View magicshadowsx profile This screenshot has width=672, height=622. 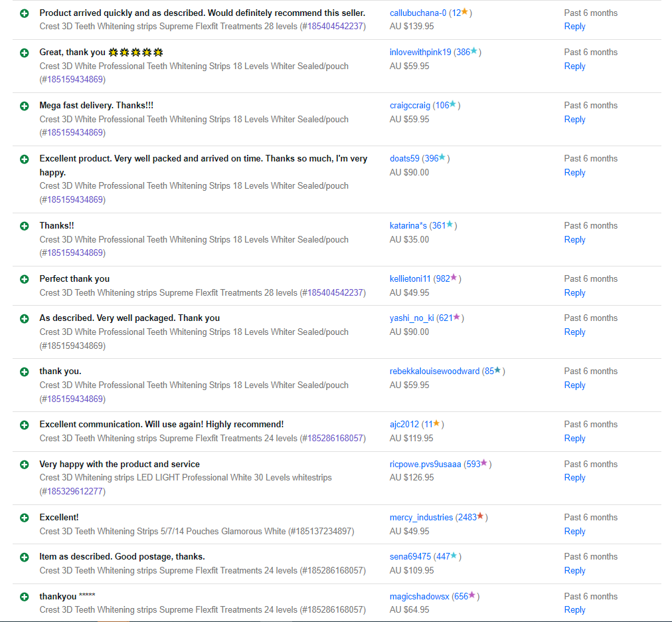(420, 597)
